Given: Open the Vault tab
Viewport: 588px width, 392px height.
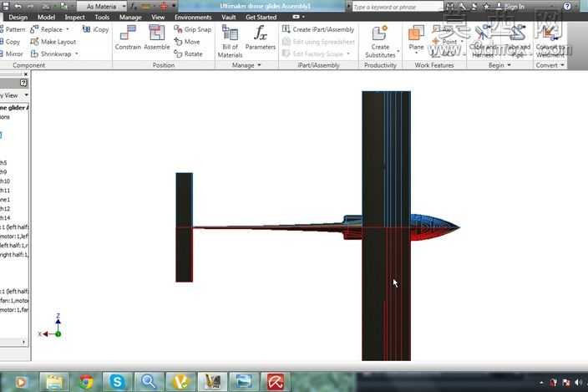Looking at the screenshot, I should [x=228, y=18].
